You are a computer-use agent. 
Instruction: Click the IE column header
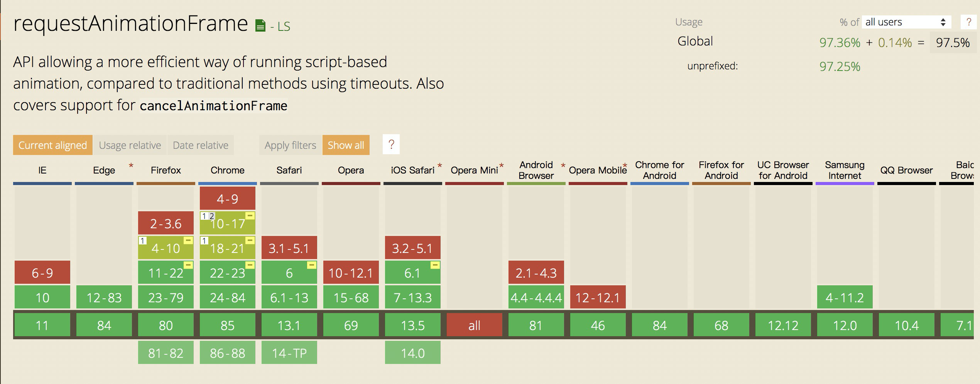pyautogui.click(x=42, y=170)
